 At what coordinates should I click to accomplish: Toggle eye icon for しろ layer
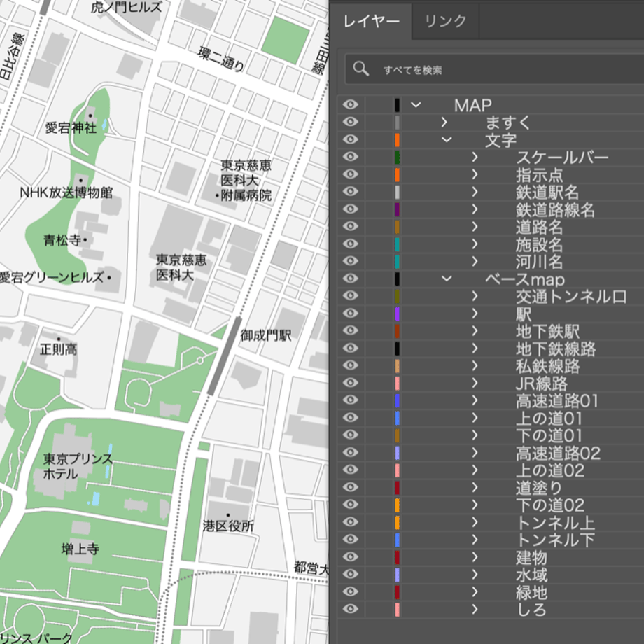[350, 609]
